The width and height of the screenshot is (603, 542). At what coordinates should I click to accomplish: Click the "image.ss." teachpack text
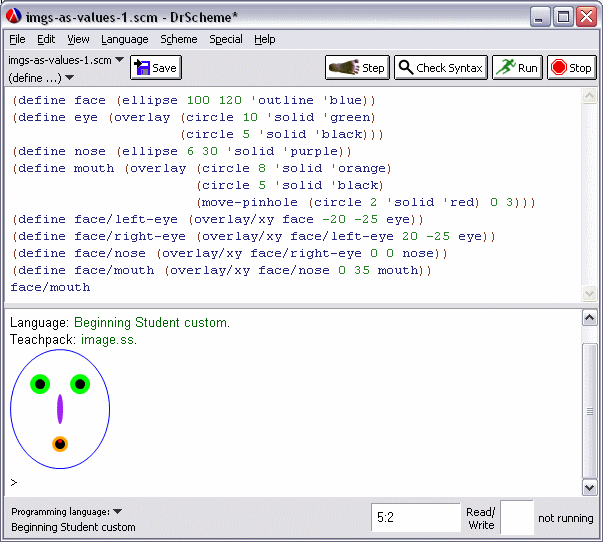point(109,340)
